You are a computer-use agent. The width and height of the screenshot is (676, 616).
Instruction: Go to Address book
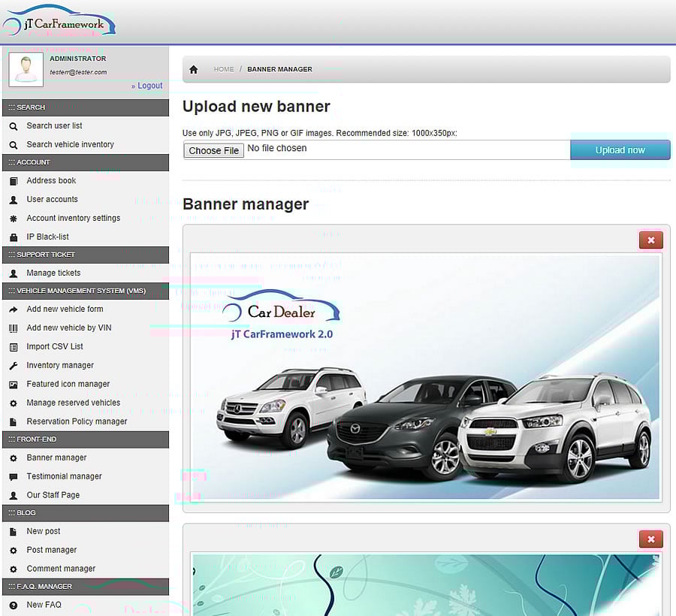click(51, 180)
